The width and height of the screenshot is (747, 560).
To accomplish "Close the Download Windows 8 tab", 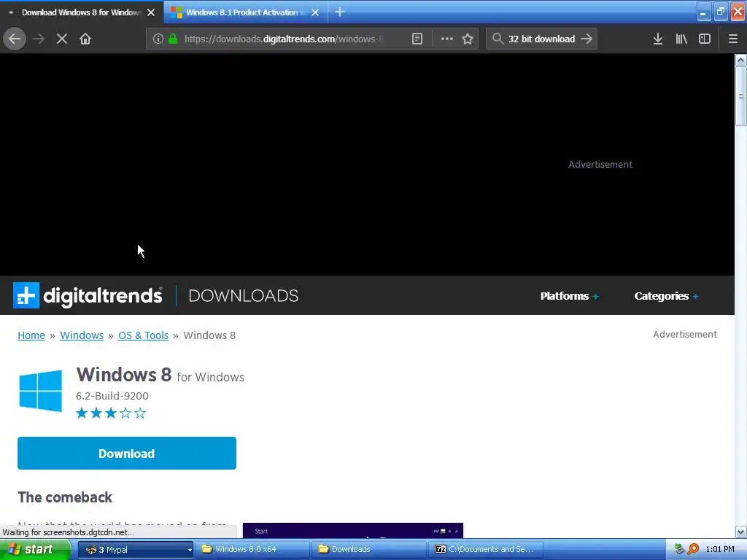I will [x=151, y=12].
